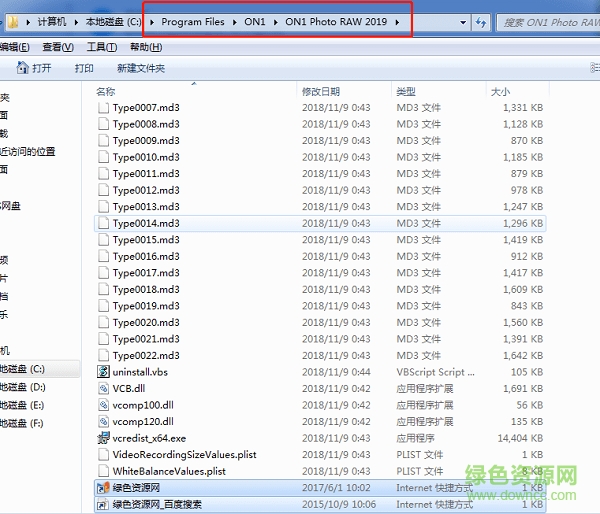Image resolution: width=600 pixels, height=514 pixels.
Task: Click the 绿色资源网_百度搜索 shortcut icon
Action: pos(103,504)
